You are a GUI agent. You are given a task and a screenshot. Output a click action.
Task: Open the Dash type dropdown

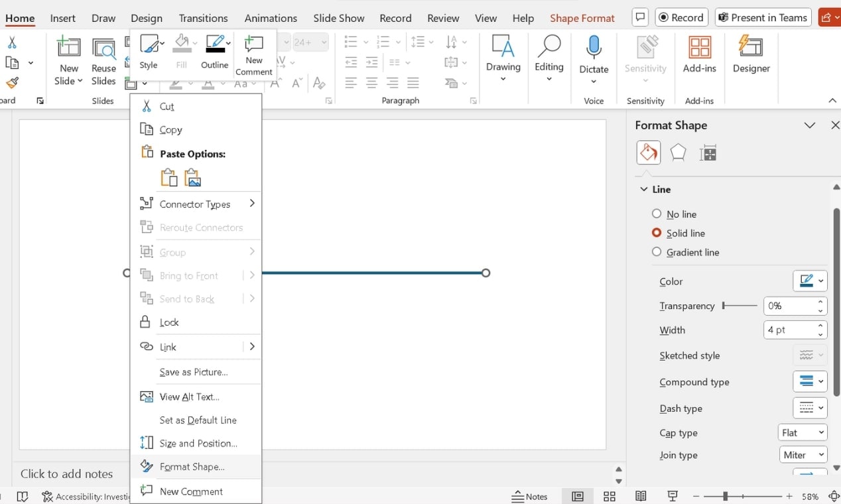click(810, 408)
